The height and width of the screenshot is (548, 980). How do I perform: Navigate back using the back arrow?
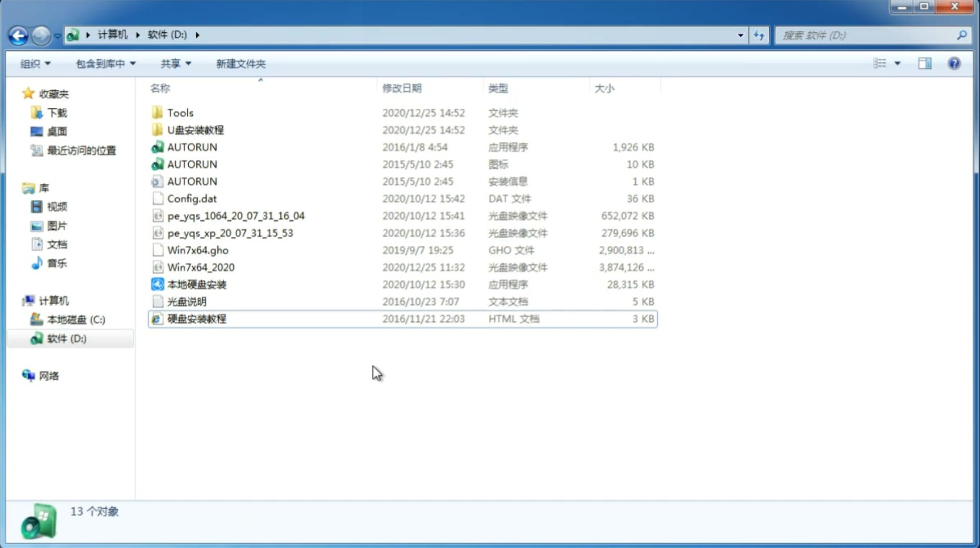(x=18, y=34)
